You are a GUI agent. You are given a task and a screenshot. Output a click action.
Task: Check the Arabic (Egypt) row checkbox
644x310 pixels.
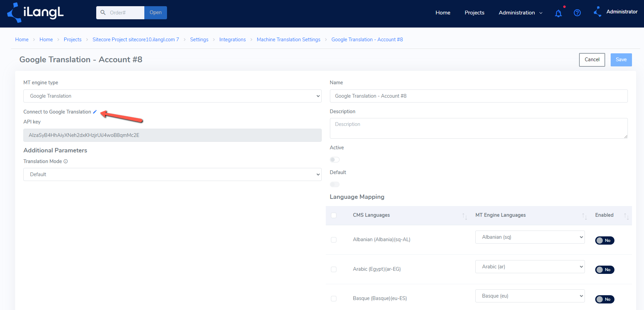(334, 269)
